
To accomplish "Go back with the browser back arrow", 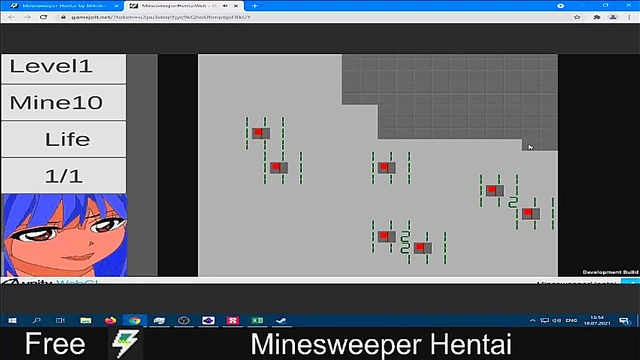I will pos(11,17).
